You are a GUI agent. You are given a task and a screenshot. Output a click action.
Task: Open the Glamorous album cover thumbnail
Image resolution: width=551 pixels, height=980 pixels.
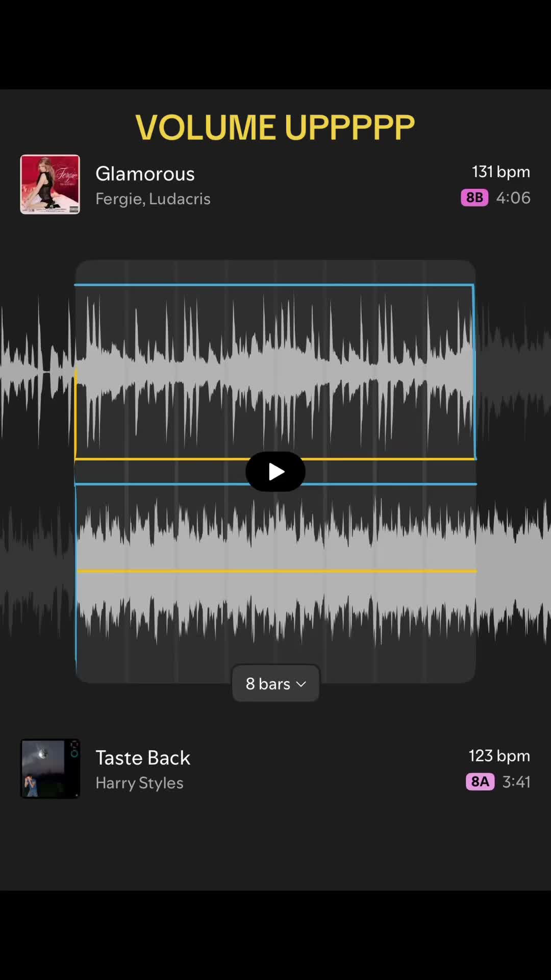pos(50,184)
